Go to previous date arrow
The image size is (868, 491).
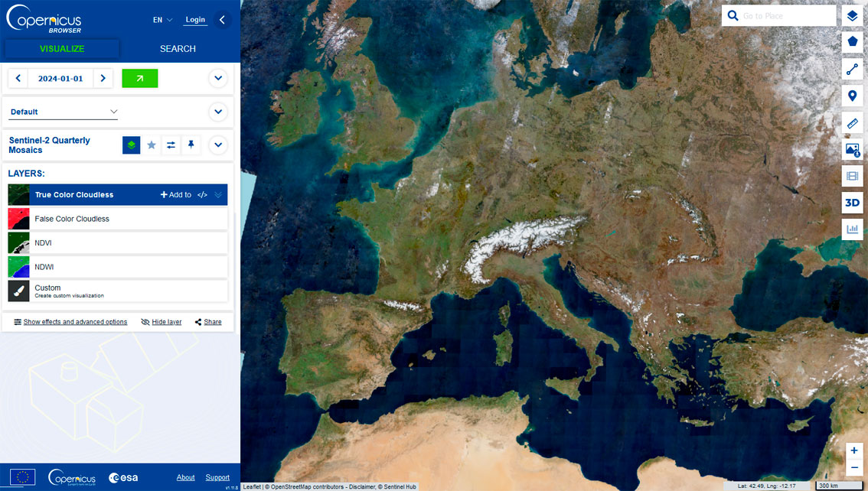18,79
